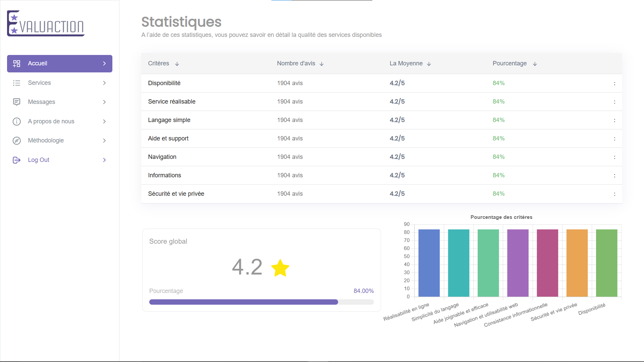
Task: Open Méthodologie from the sidebar
Action: [46, 140]
